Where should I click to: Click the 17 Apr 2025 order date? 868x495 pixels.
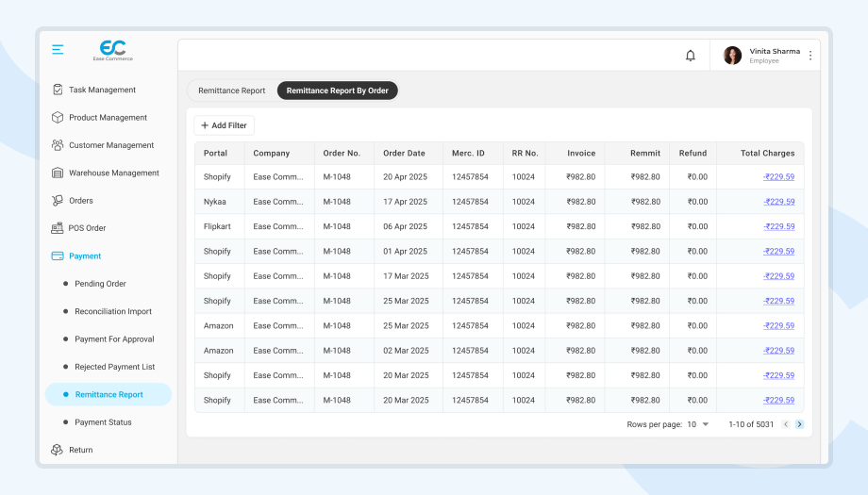pos(405,202)
